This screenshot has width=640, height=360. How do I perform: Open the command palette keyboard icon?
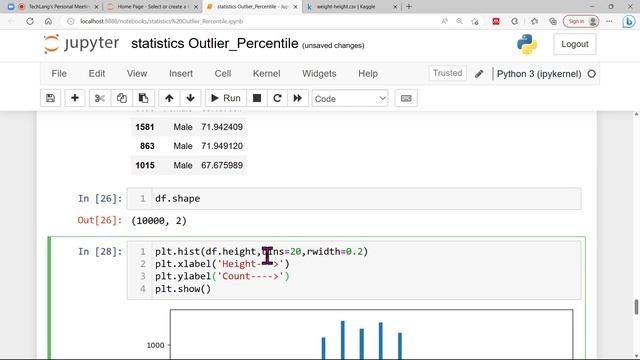pos(406,98)
